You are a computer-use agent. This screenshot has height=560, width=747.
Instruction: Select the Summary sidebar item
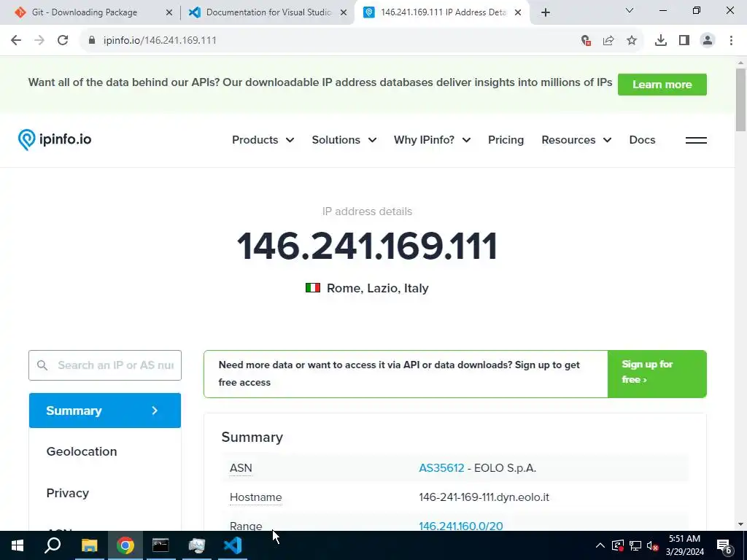[x=105, y=411]
